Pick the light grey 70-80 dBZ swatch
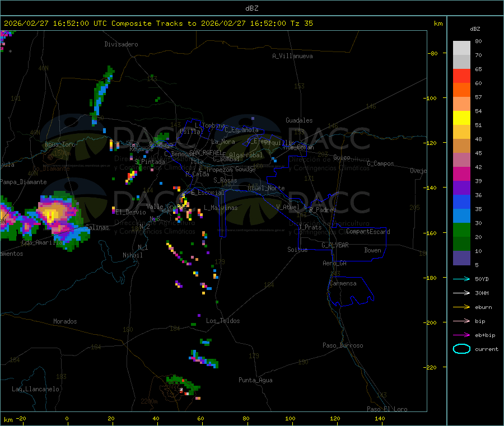 pos(461,48)
